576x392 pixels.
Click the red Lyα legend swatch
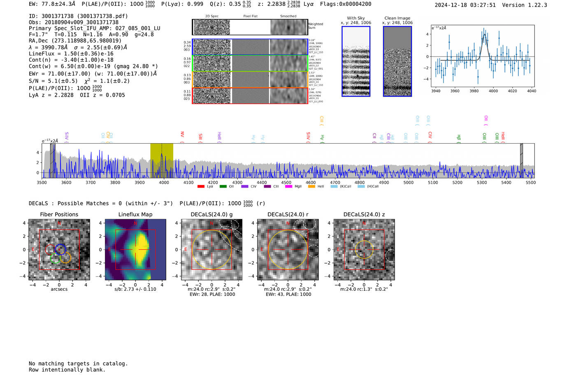point(201,186)
